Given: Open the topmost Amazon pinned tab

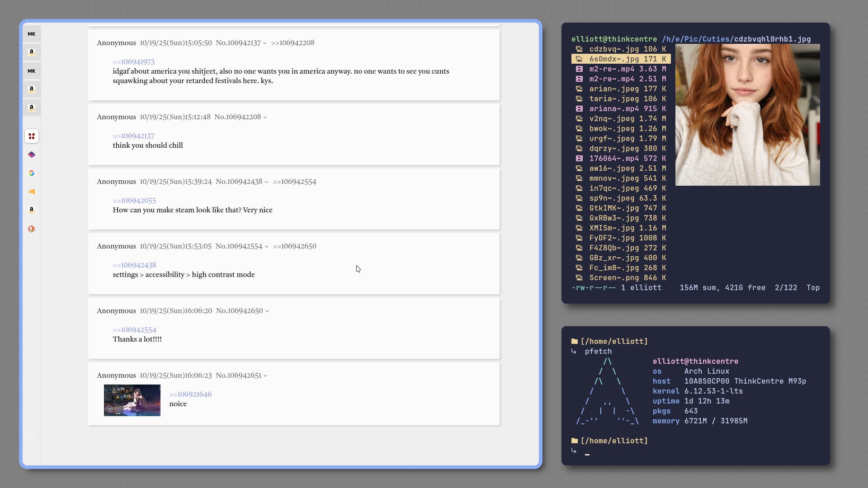Looking at the screenshot, I should (31, 52).
